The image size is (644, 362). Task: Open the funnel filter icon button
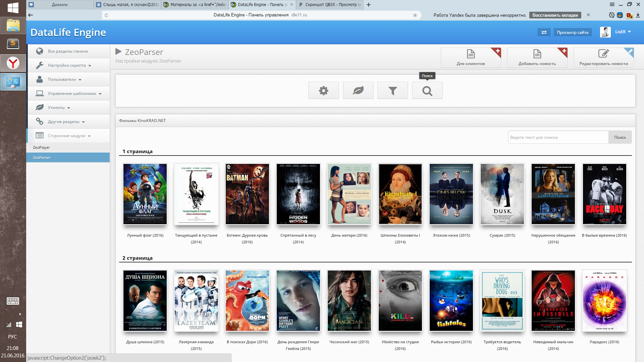click(393, 90)
